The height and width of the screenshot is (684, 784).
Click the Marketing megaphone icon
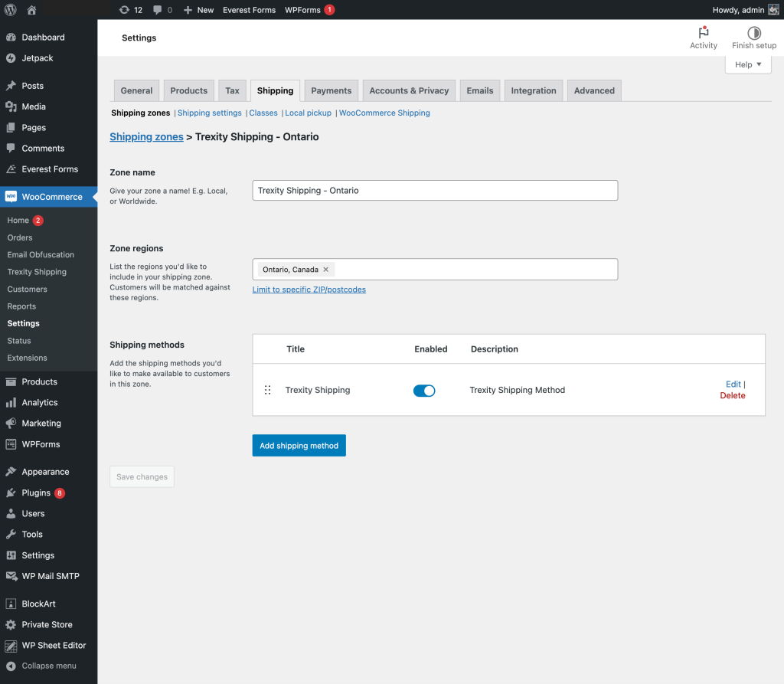click(11, 424)
